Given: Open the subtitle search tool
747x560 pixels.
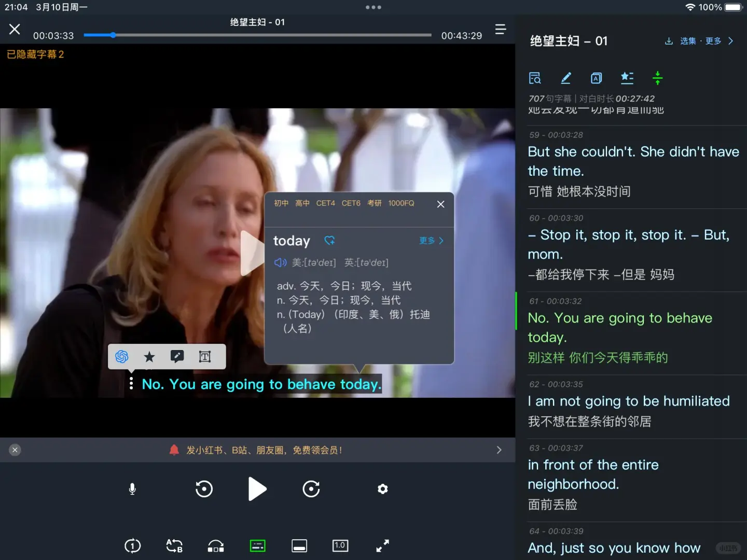Looking at the screenshot, I should (x=535, y=78).
